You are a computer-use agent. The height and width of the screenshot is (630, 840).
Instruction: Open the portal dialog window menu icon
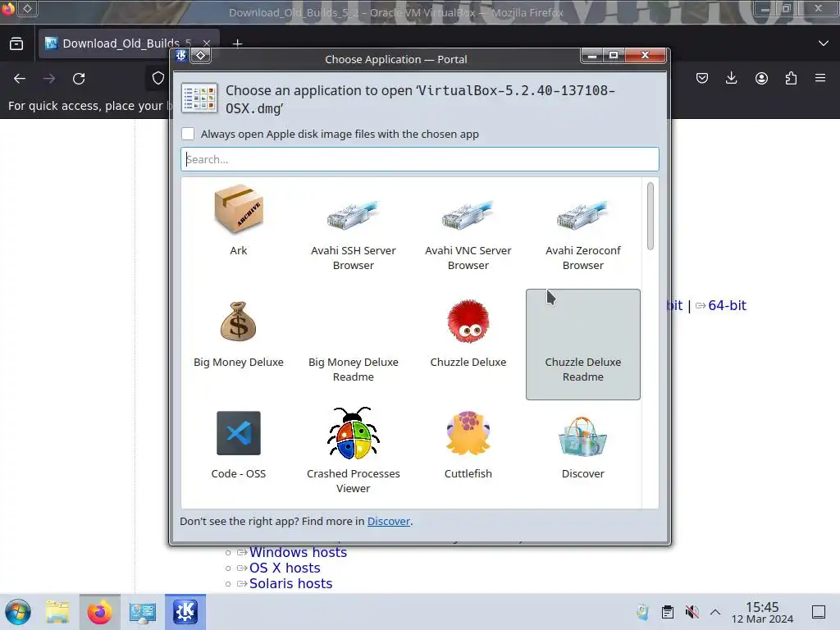[181, 55]
